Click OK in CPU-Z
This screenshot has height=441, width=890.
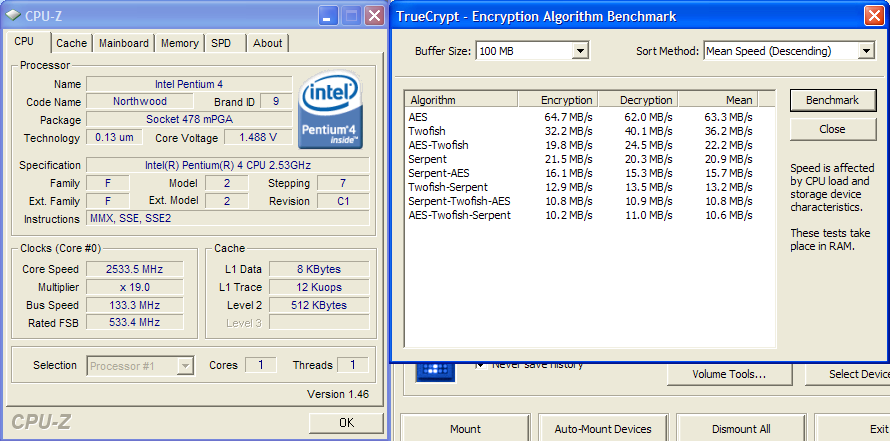point(346,422)
